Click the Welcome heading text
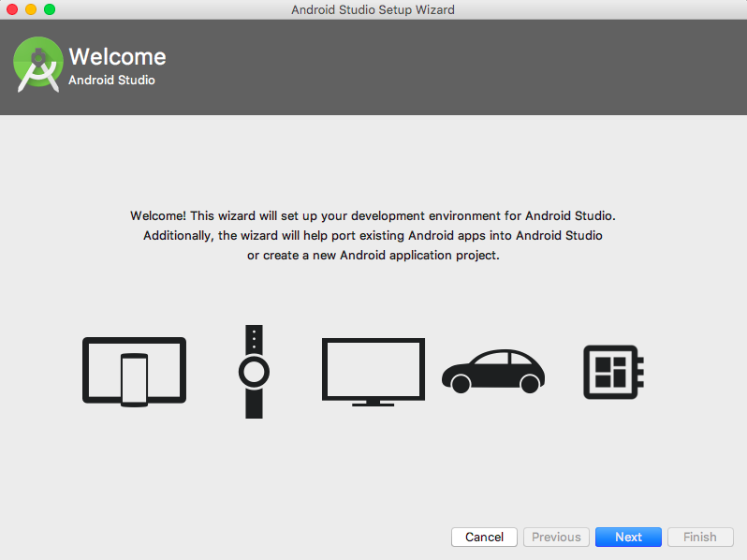The width and height of the screenshot is (747, 560). [117, 57]
